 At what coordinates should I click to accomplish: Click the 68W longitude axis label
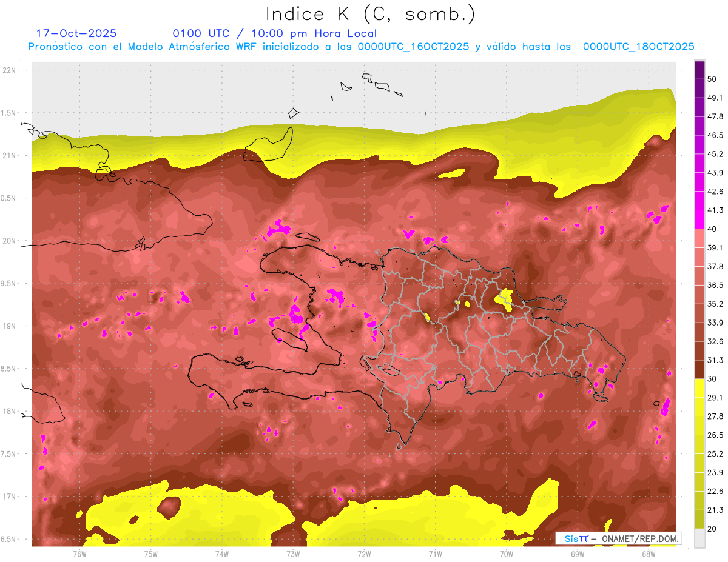(x=648, y=554)
